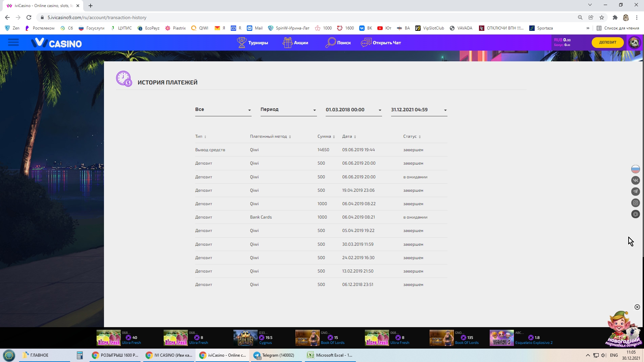
Task: Open the Telegram social sidebar icon
Action: tap(635, 192)
